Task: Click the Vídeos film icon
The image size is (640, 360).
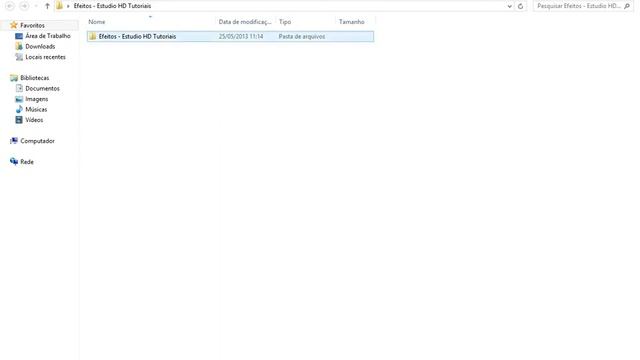Action: 19,120
